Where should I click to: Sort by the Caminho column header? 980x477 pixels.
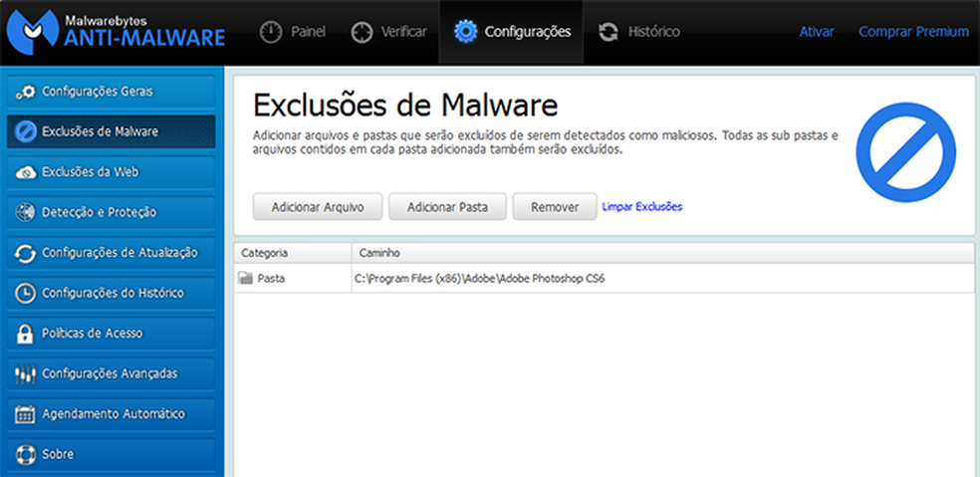pos(663,253)
